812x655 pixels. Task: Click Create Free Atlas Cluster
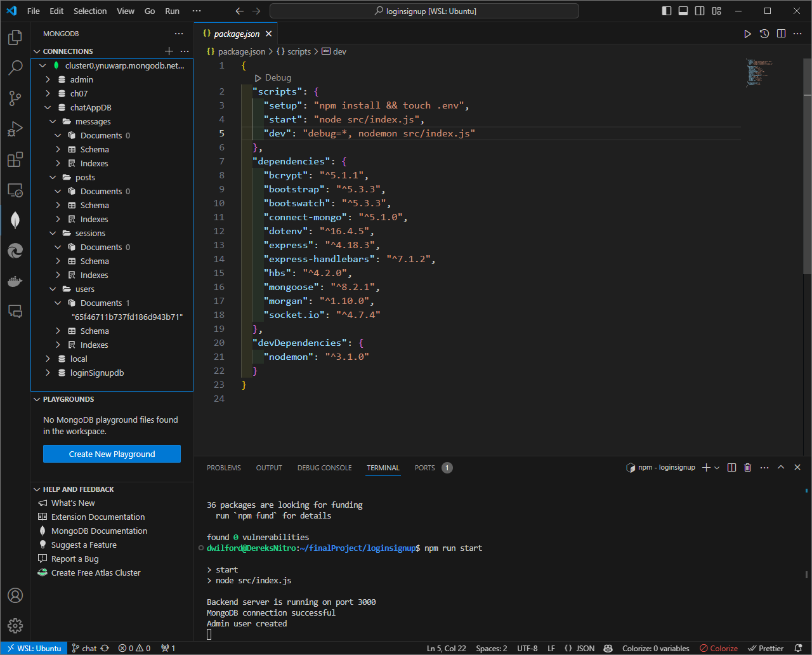coord(96,572)
